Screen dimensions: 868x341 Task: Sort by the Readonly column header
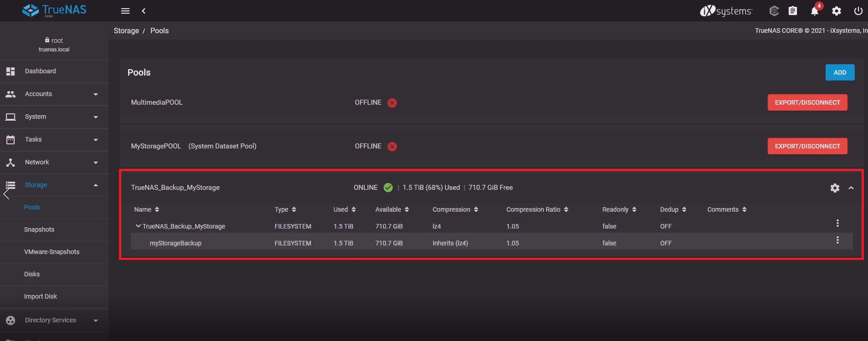pos(620,209)
